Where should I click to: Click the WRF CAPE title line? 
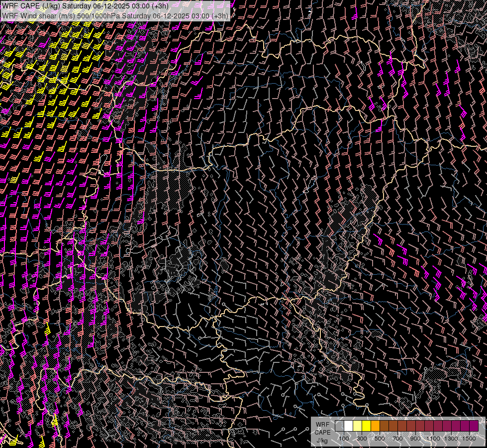pos(85,6)
